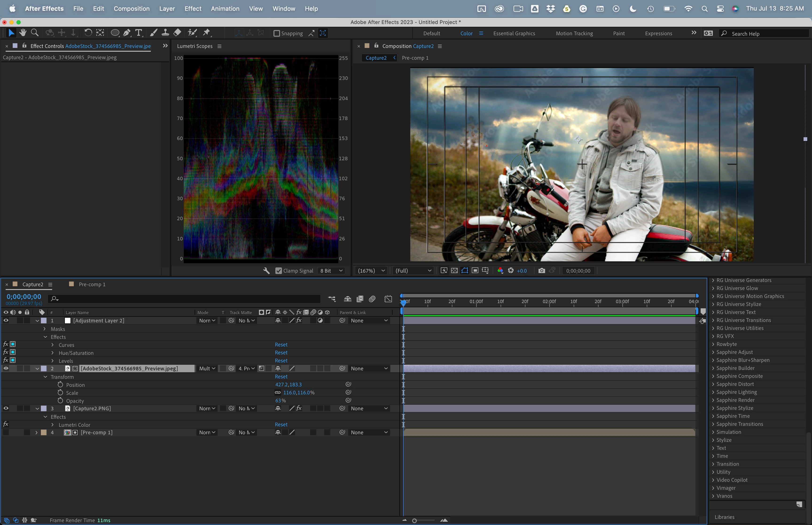
Task: Select the Clone Stamp tool
Action: click(x=165, y=33)
